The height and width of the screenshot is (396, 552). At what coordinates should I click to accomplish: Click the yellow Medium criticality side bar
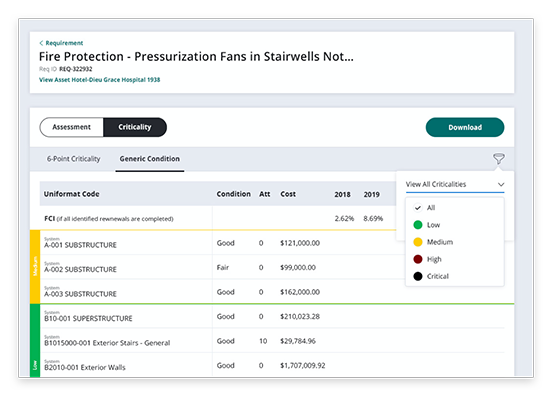click(x=35, y=266)
